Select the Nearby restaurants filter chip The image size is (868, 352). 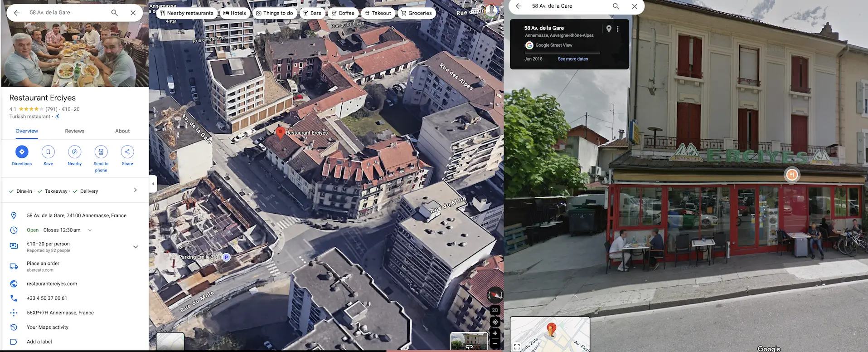(187, 13)
